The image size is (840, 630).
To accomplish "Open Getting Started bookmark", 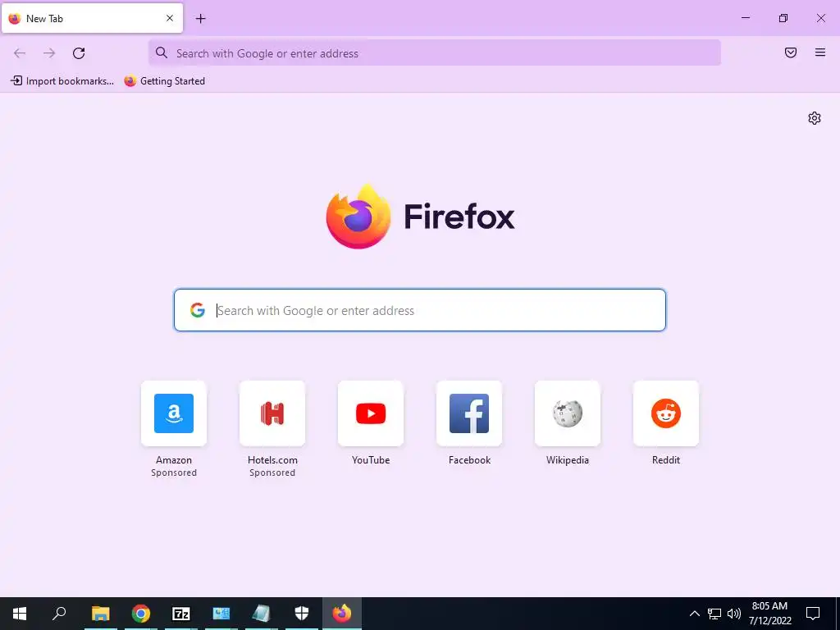I will click(164, 81).
